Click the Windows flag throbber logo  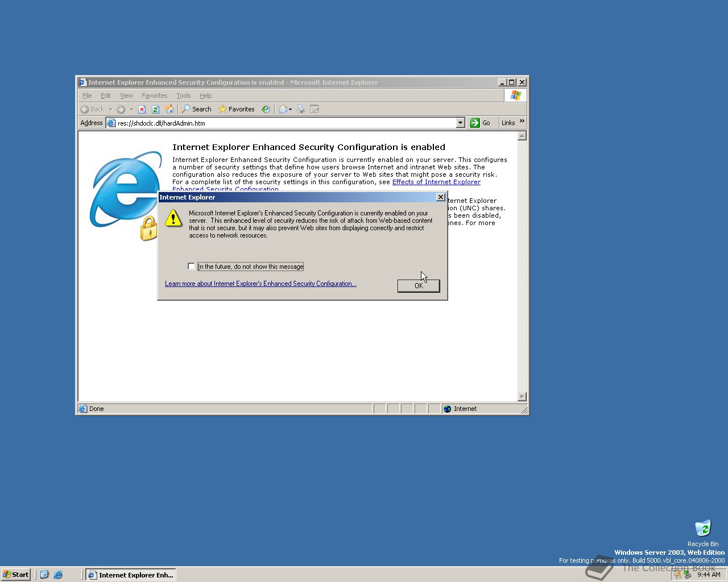[x=515, y=95]
